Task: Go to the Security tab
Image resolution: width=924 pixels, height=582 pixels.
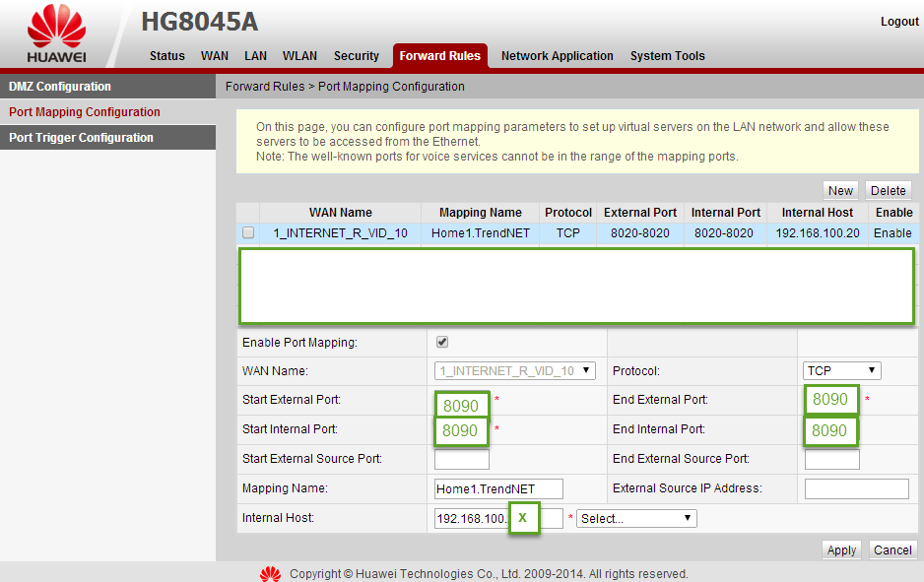Action: 356,56
